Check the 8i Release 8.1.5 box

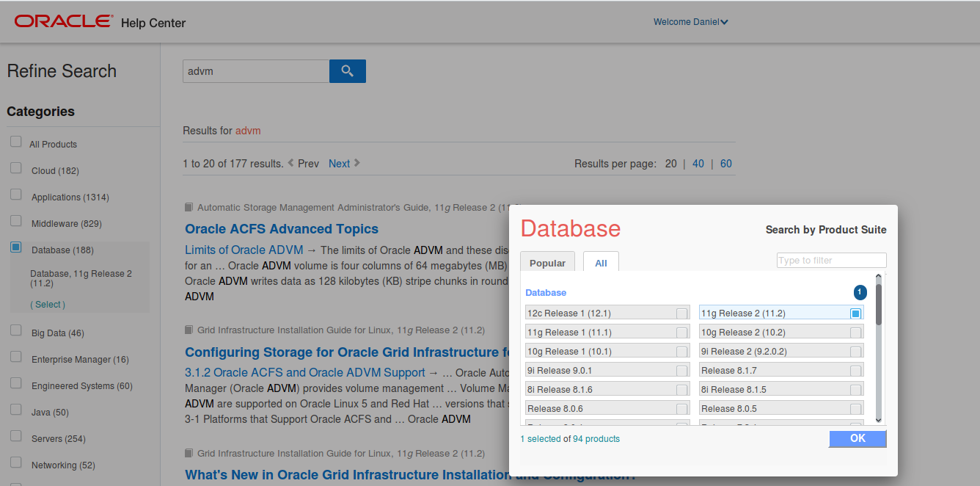point(855,390)
